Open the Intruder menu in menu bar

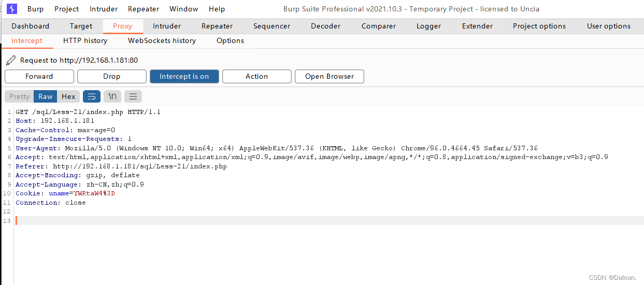tap(104, 9)
